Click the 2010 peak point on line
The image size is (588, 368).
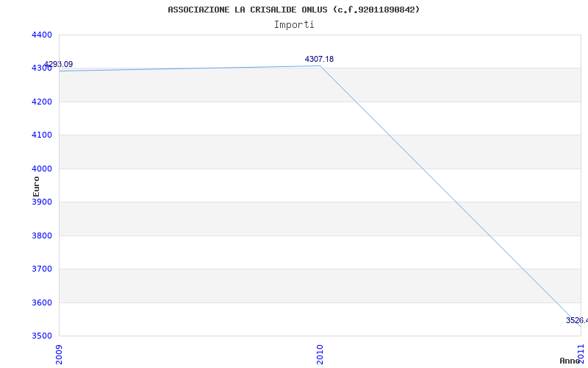(x=320, y=66)
